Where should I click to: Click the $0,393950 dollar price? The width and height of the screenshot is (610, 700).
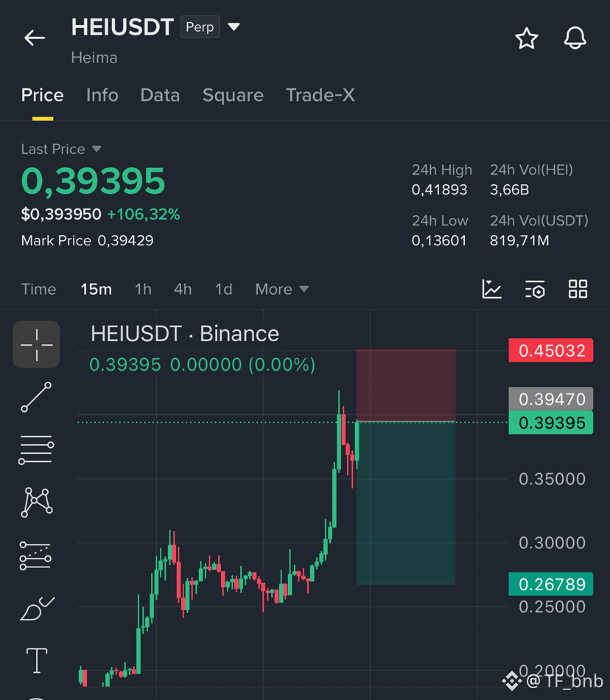point(61,214)
